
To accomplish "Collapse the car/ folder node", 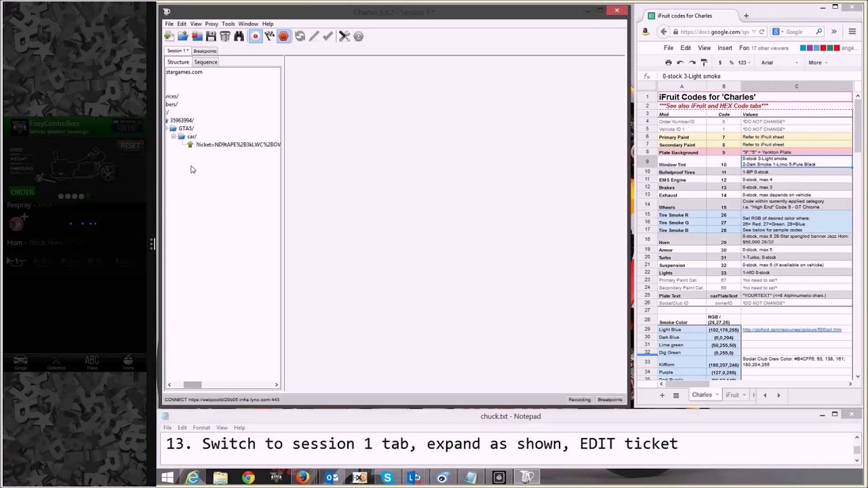I will point(174,136).
